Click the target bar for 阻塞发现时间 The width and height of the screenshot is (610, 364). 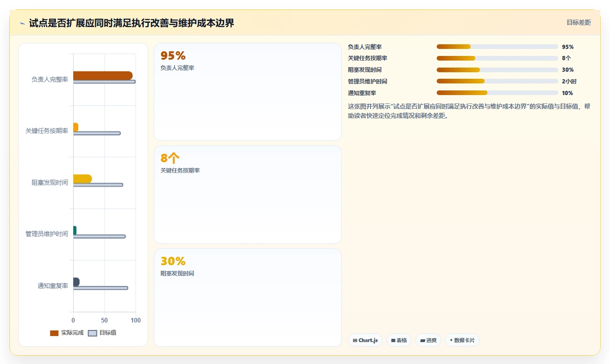click(x=98, y=185)
